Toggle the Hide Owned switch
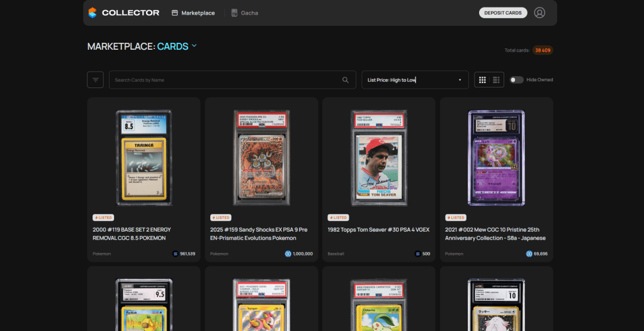The image size is (644, 331). [516, 80]
